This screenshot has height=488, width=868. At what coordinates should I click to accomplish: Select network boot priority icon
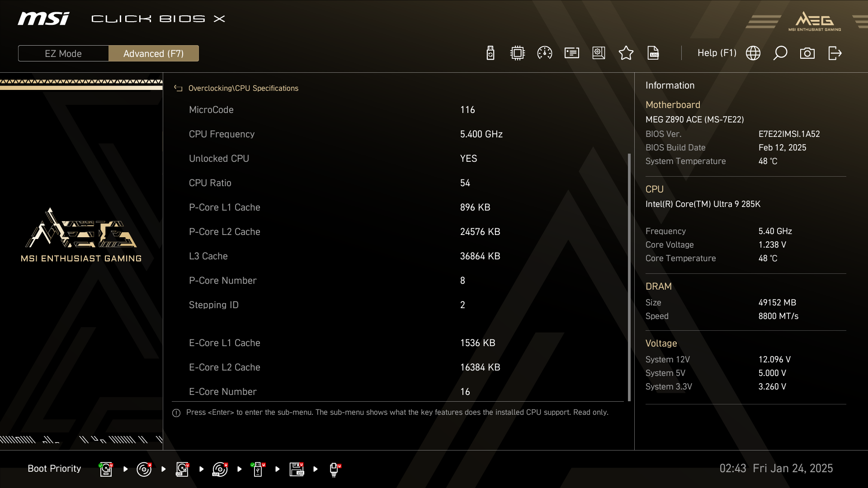coord(335,469)
